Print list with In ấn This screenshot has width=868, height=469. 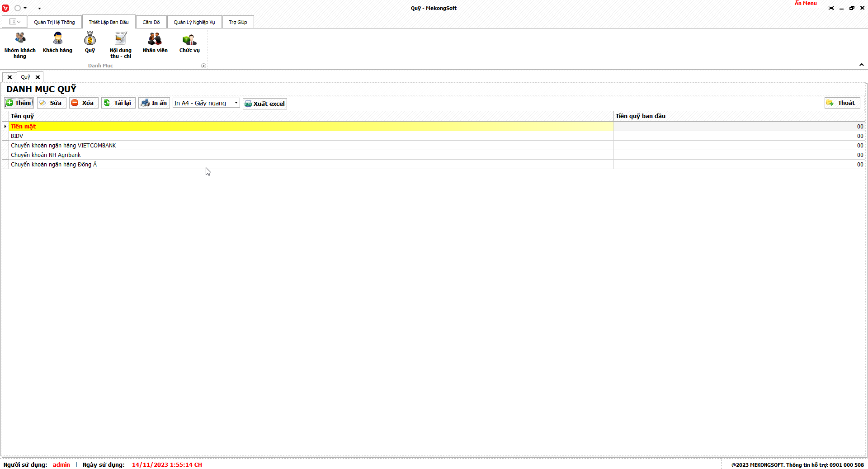(x=154, y=103)
